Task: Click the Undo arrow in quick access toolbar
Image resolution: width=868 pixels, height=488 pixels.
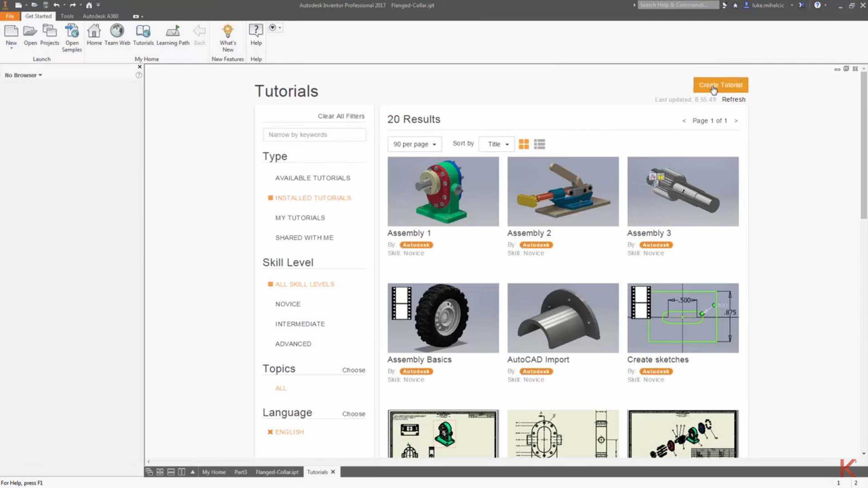Action: (x=57, y=5)
